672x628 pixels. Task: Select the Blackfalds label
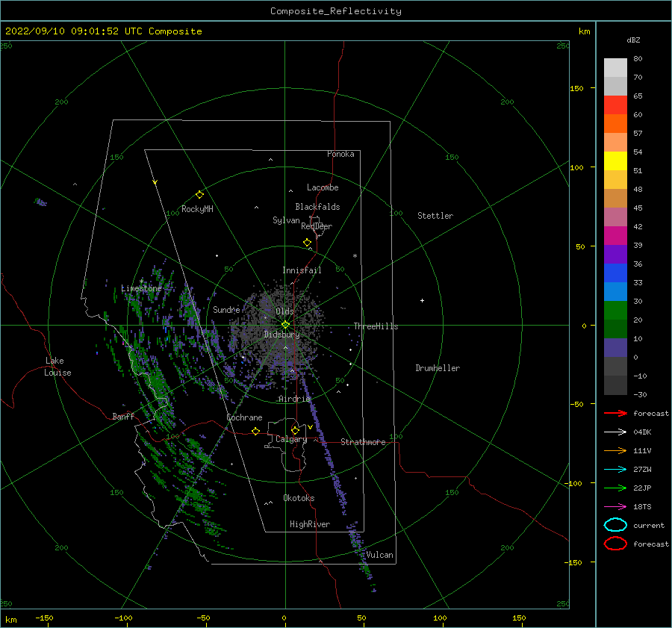[317, 207]
